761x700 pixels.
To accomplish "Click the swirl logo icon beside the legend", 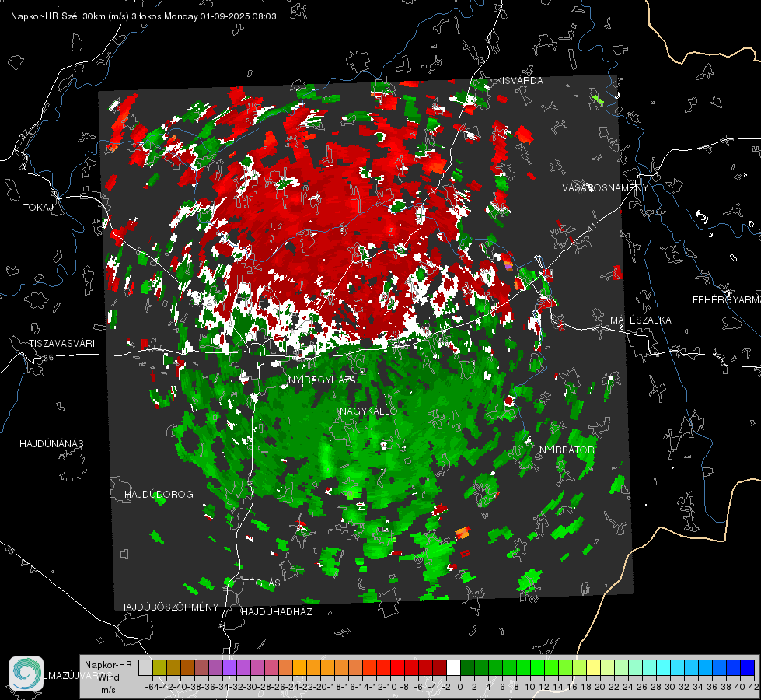I will (26, 674).
